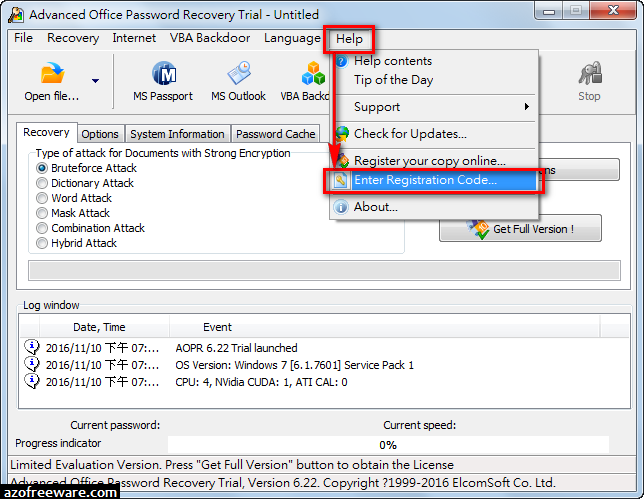Choose Help contents menu entry
Image resolution: width=644 pixels, height=499 pixels.
(433, 61)
